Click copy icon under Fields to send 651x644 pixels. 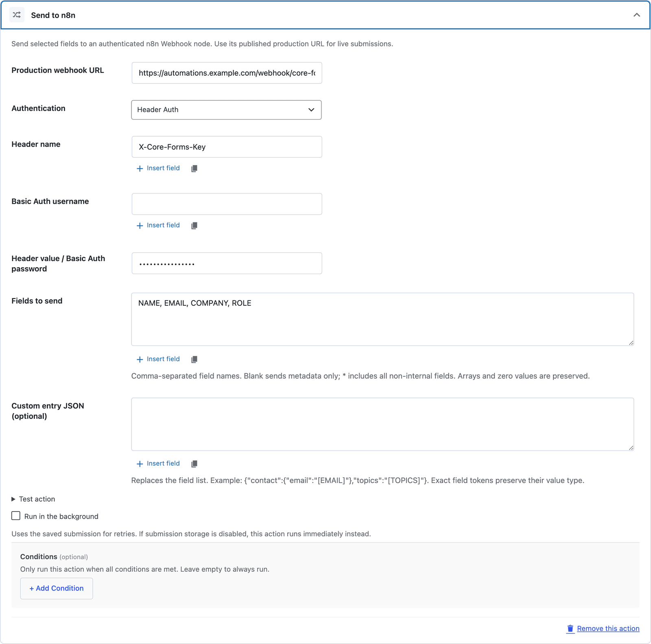(x=194, y=359)
